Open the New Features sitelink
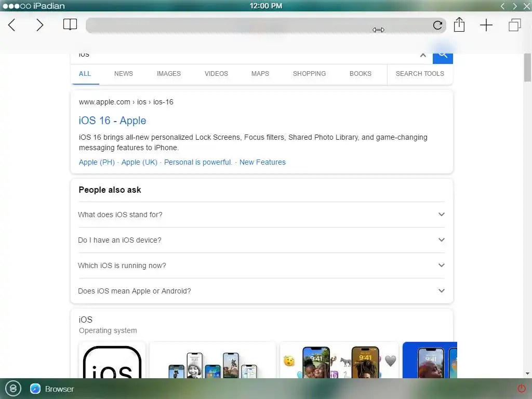The width and height of the screenshot is (532, 399). pos(262,162)
